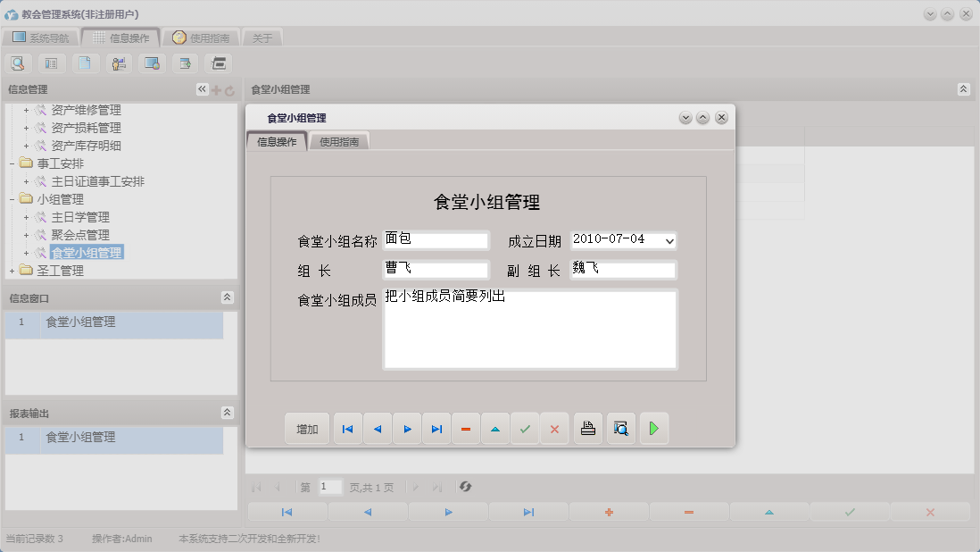Click the printer icon in the dialog toolbar
980x552 pixels.
coord(588,429)
